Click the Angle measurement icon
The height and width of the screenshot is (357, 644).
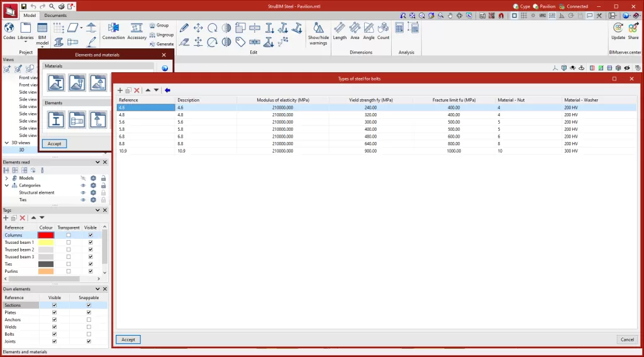[x=369, y=29]
